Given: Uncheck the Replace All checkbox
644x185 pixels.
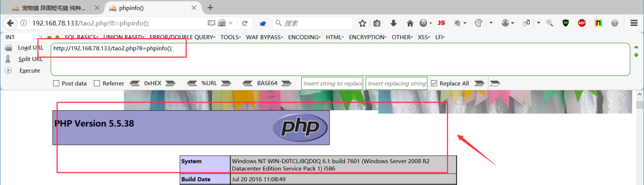Looking at the screenshot, I should (434, 83).
